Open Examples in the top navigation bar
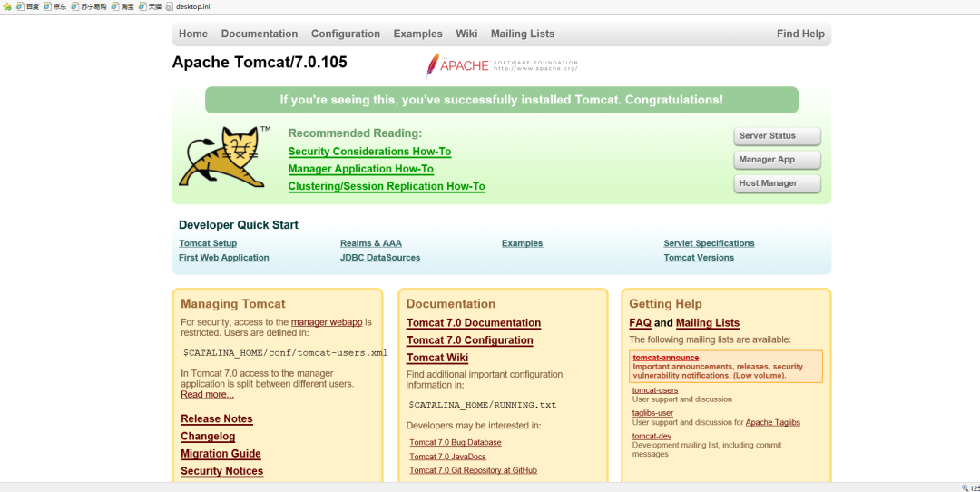The width and height of the screenshot is (980, 492). coord(417,34)
